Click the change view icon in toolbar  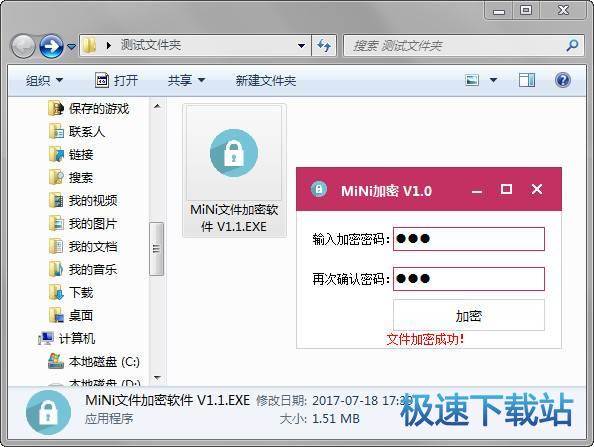pyautogui.click(x=472, y=80)
